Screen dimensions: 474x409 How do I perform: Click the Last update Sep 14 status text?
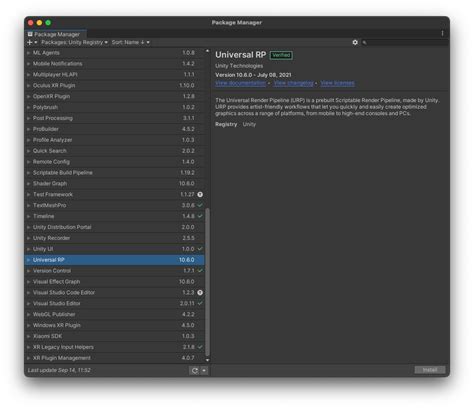point(59,370)
